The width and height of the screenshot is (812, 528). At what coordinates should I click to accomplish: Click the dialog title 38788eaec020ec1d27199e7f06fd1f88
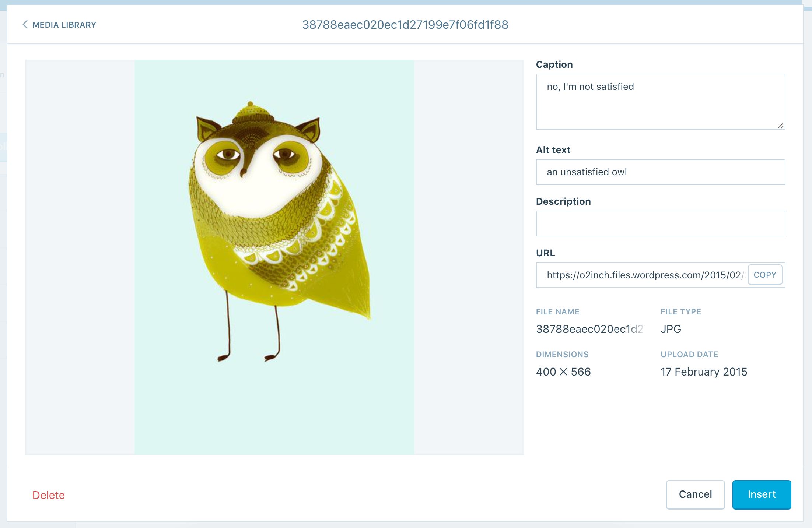405,25
